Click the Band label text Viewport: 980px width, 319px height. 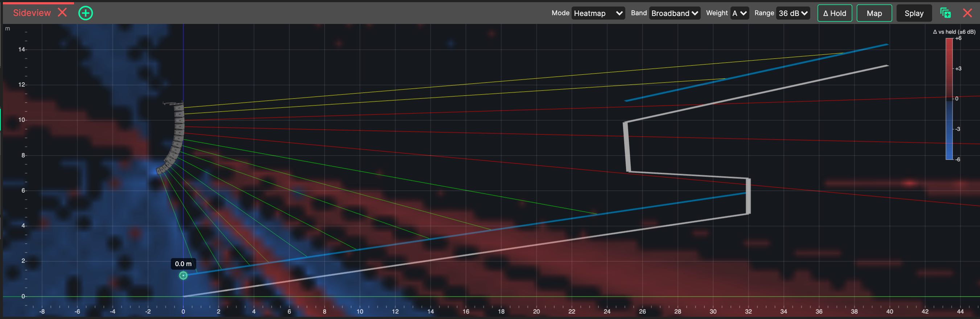tap(639, 13)
